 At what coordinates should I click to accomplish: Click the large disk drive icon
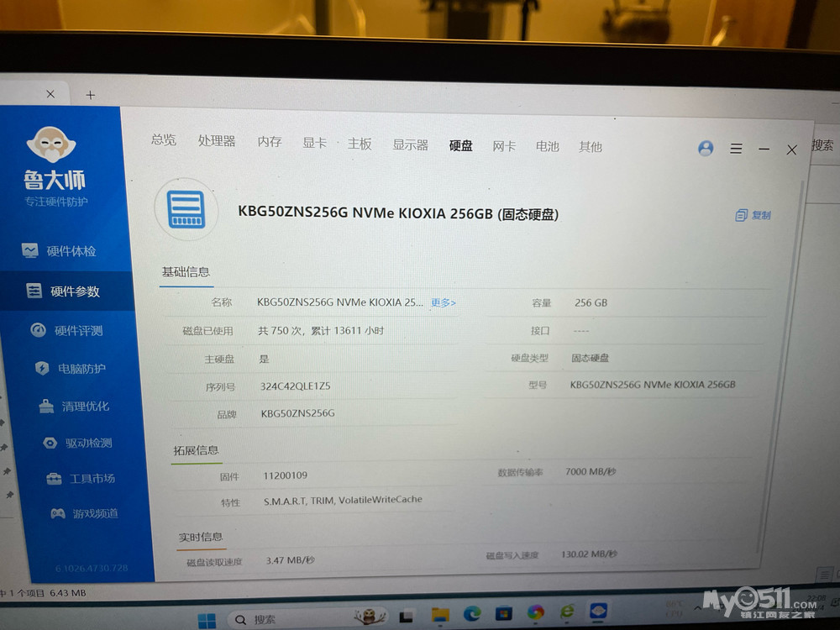coord(186,209)
